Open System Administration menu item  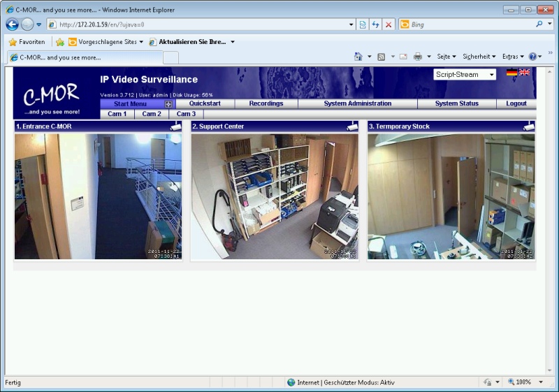click(358, 103)
